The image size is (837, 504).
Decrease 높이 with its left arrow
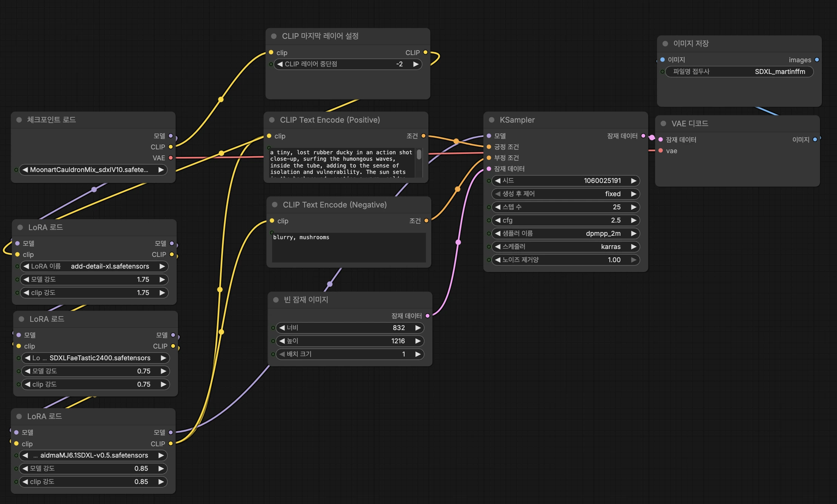tap(282, 341)
